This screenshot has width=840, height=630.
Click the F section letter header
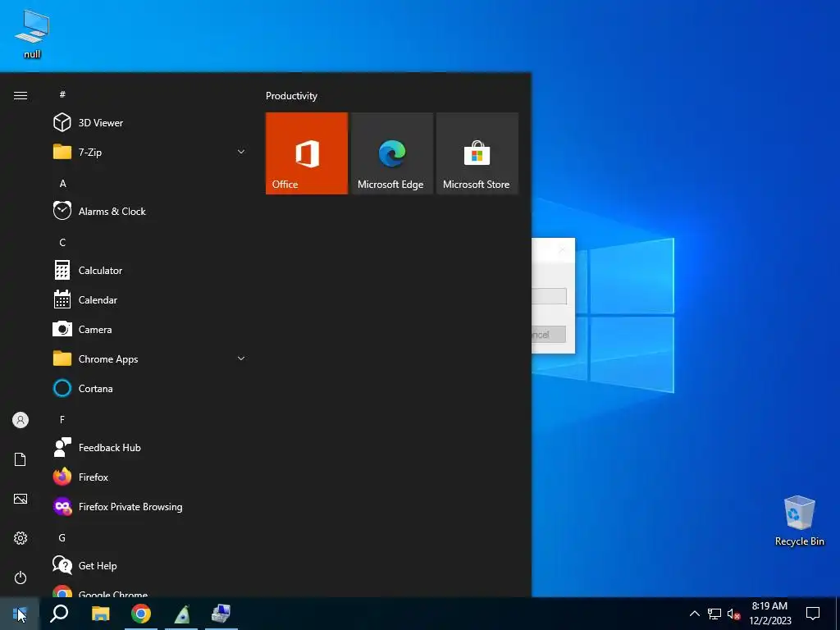62,419
